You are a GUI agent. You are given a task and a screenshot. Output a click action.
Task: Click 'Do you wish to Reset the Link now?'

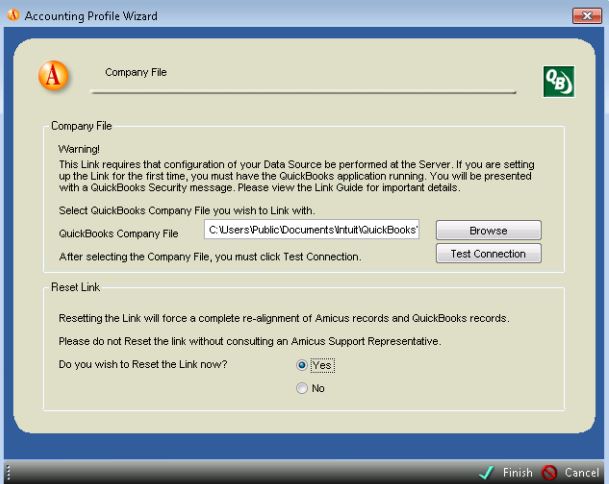point(143,364)
